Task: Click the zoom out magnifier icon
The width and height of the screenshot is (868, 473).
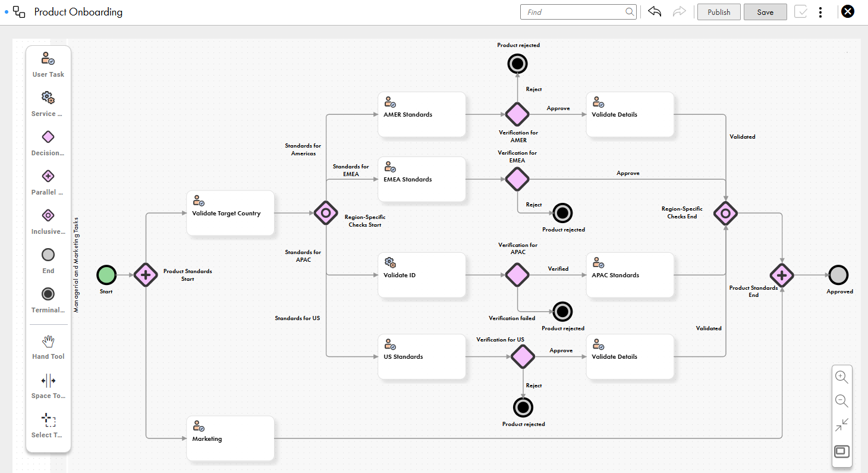Action: point(842,401)
